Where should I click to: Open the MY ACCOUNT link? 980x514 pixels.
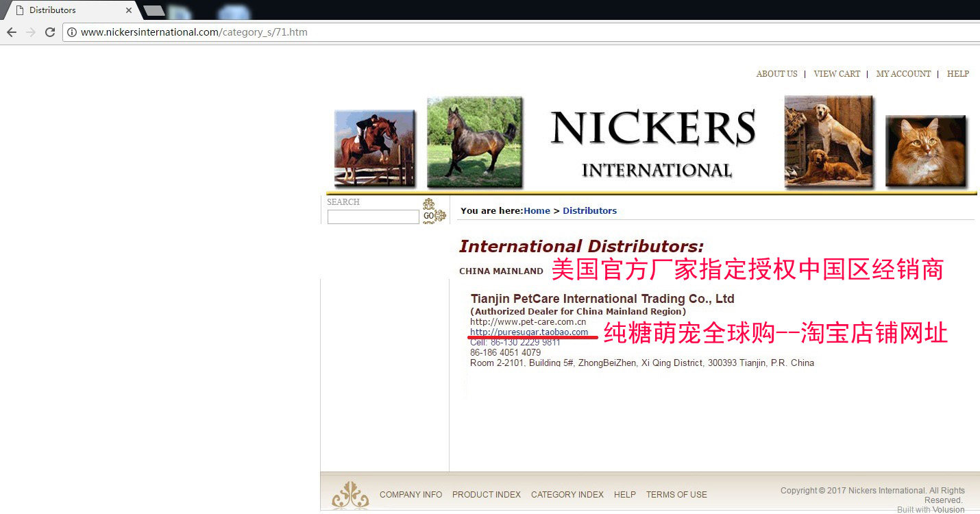[x=903, y=74]
